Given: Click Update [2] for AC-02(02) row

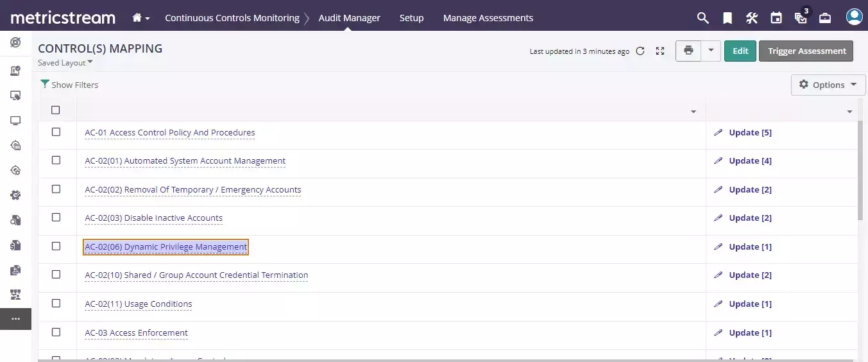Looking at the screenshot, I should [x=751, y=190].
